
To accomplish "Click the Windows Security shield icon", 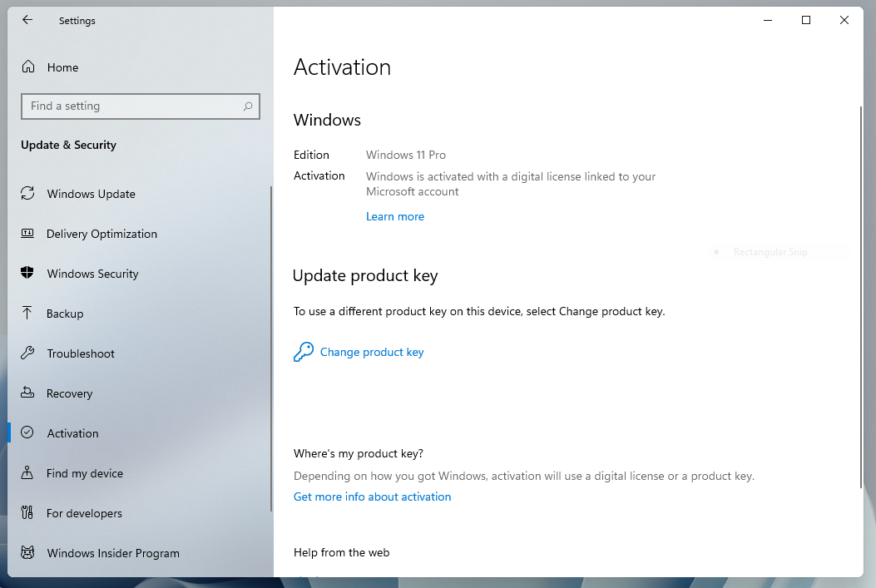I will click(27, 273).
